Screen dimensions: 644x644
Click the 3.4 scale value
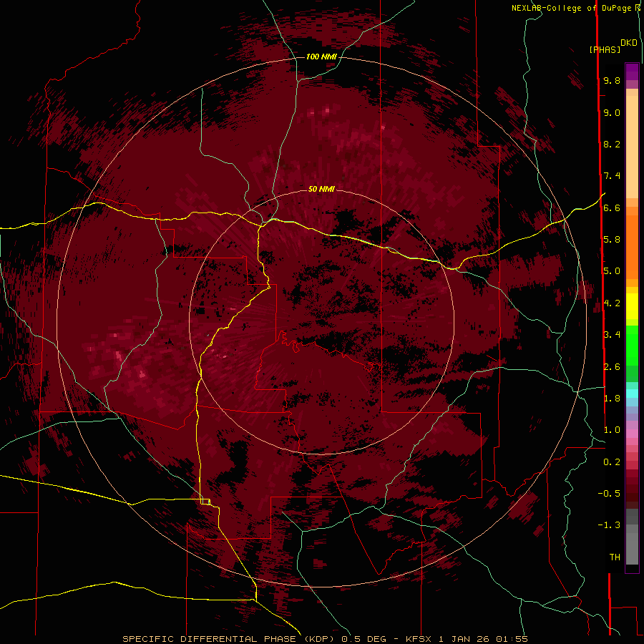point(612,335)
